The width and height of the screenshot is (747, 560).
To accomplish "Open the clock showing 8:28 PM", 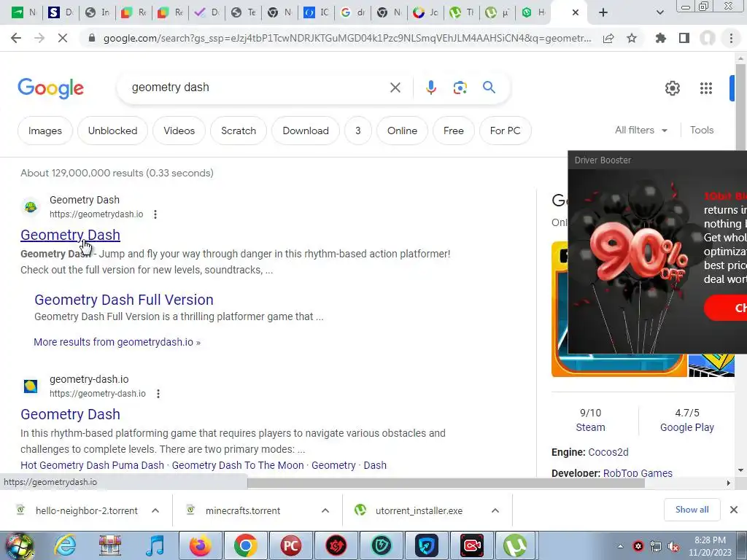I will point(710,546).
